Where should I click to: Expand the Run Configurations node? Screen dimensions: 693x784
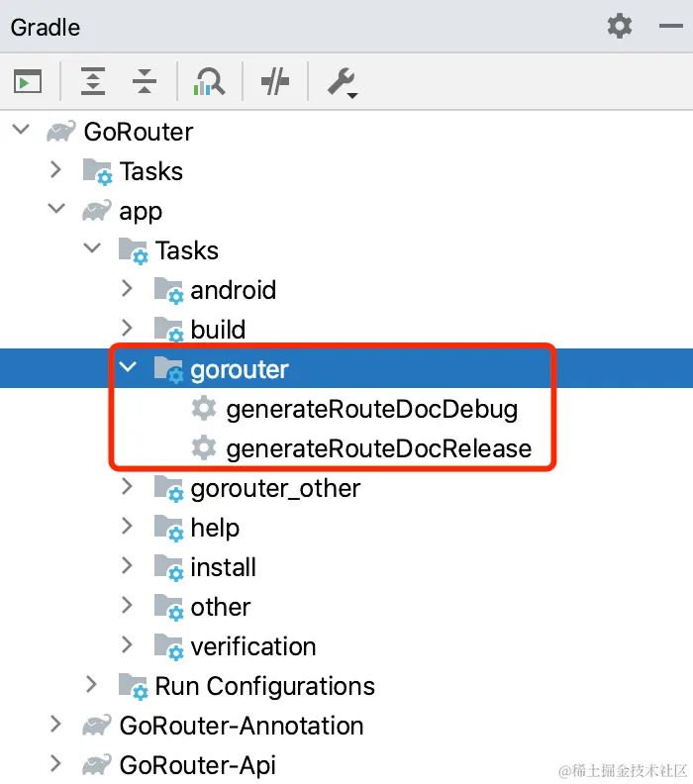(x=91, y=684)
